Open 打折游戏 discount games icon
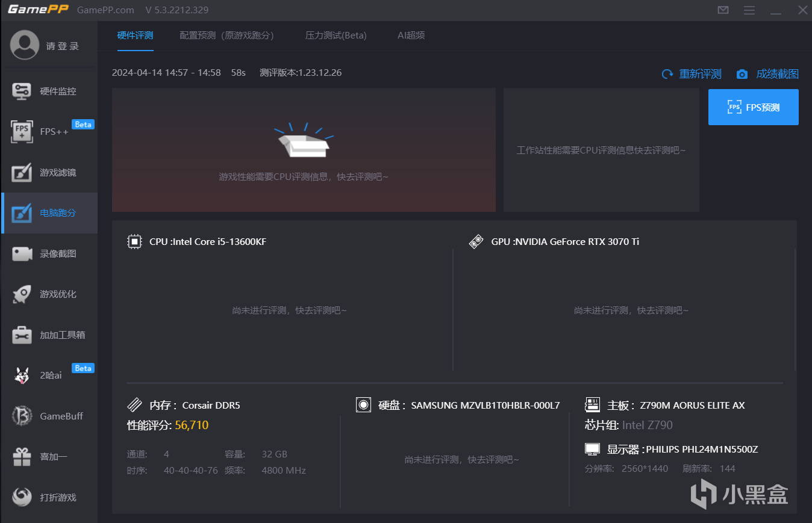 tap(22, 497)
